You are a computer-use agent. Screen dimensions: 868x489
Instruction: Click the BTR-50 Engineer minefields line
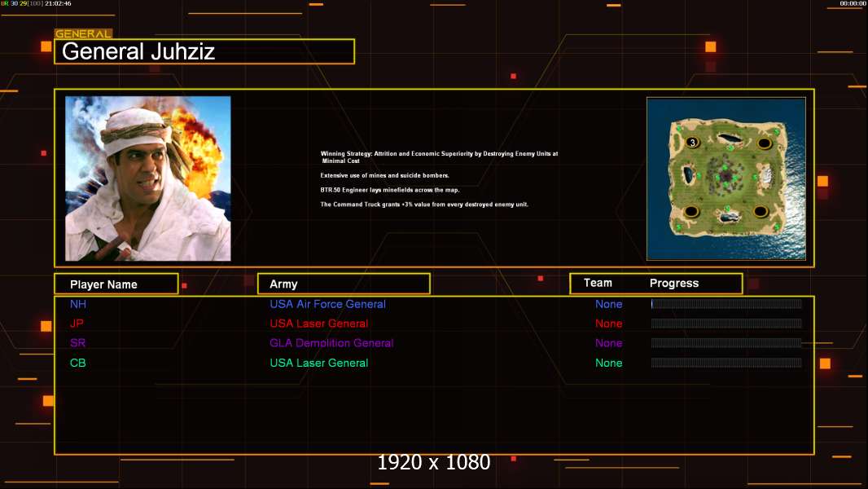(390, 190)
